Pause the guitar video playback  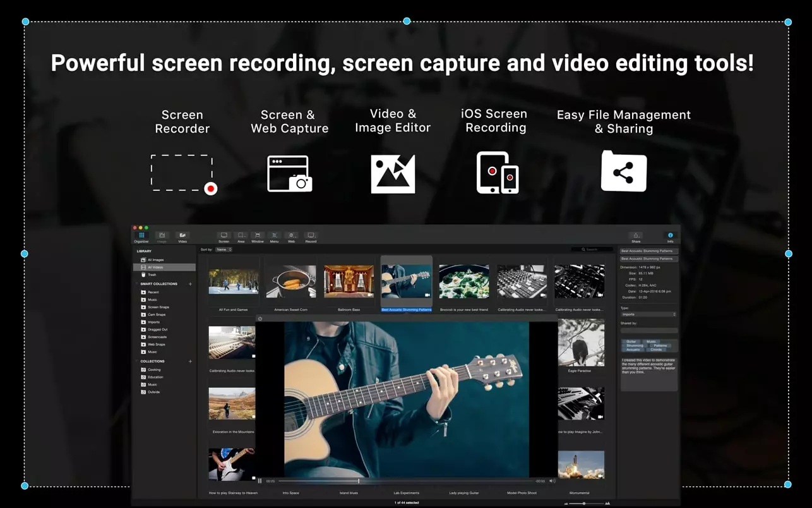point(260,481)
